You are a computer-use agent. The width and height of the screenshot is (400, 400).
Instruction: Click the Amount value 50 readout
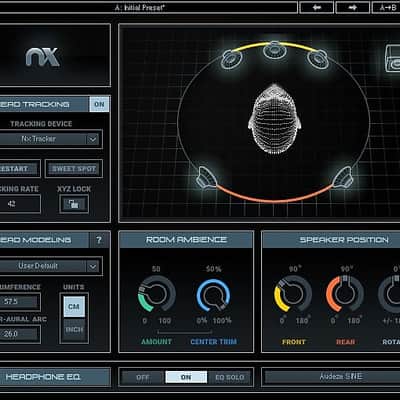tap(156, 269)
